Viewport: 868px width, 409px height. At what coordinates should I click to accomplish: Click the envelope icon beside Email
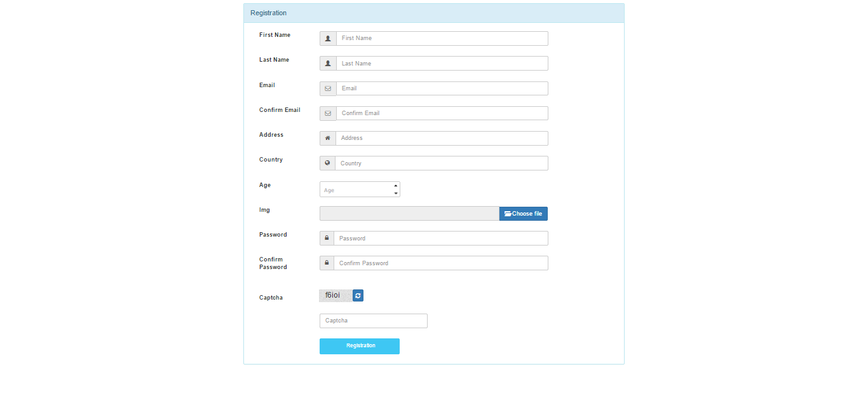[x=327, y=88]
